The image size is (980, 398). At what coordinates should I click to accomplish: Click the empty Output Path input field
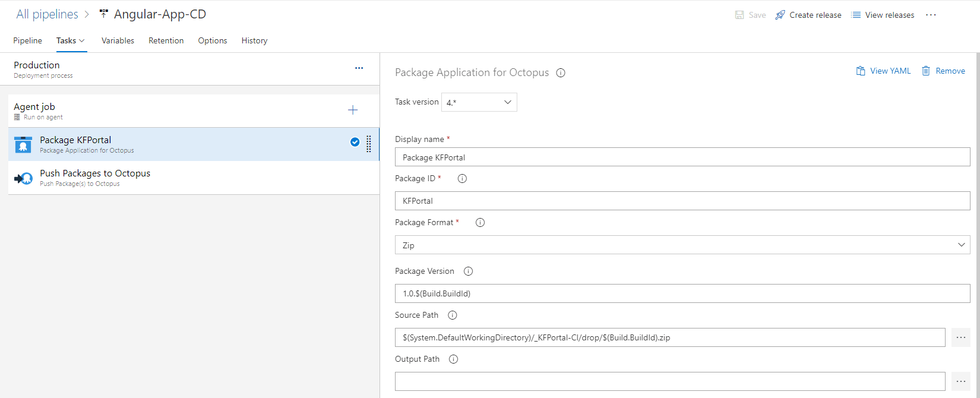click(x=670, y=381)
